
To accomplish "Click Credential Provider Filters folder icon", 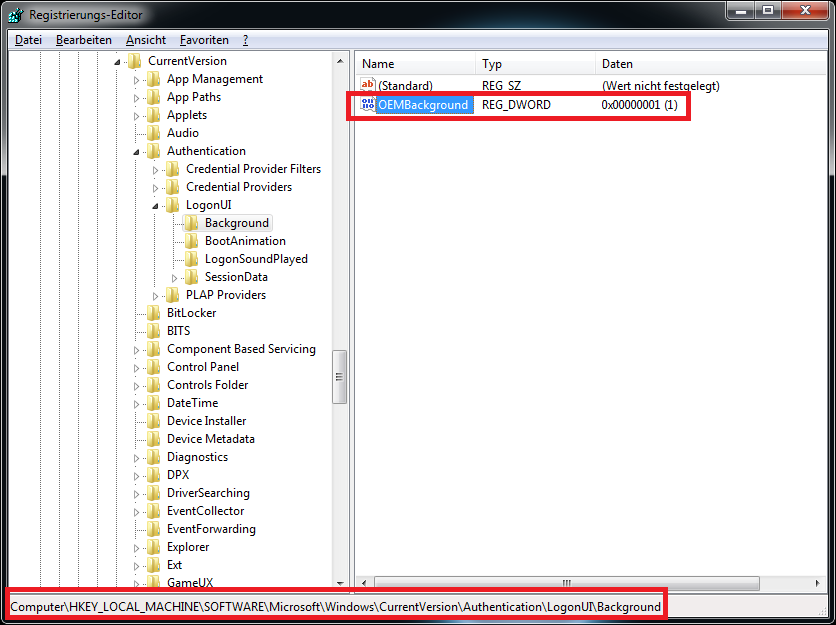I will 172,169.
